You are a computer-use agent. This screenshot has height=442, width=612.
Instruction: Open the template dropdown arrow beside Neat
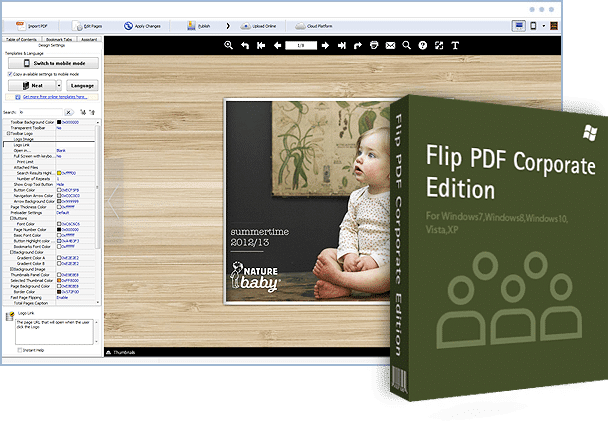point(59,85)
